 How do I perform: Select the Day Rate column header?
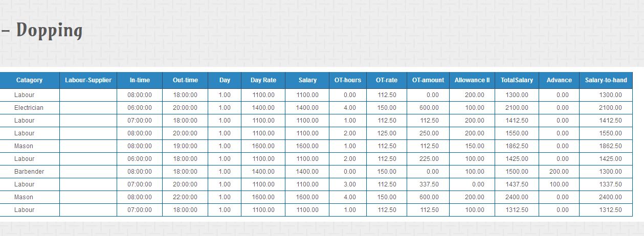point(263,80)
